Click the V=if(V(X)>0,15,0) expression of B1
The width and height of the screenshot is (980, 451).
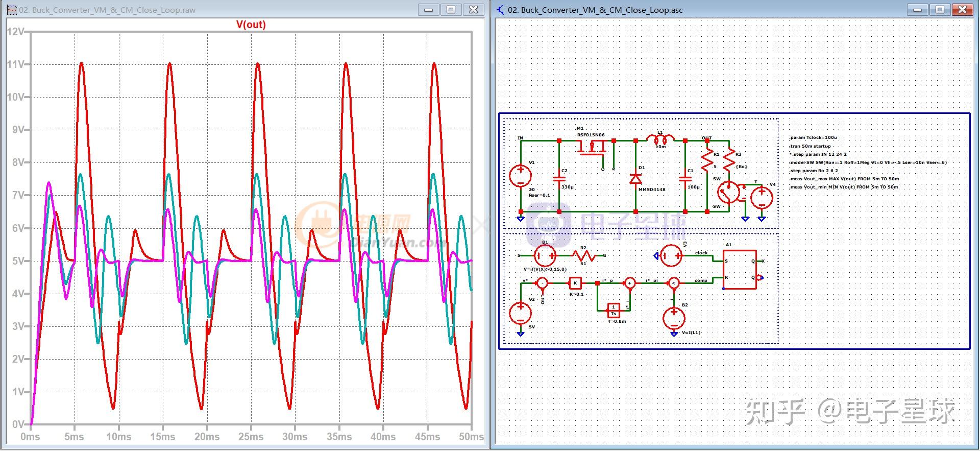tap(545, 269)
